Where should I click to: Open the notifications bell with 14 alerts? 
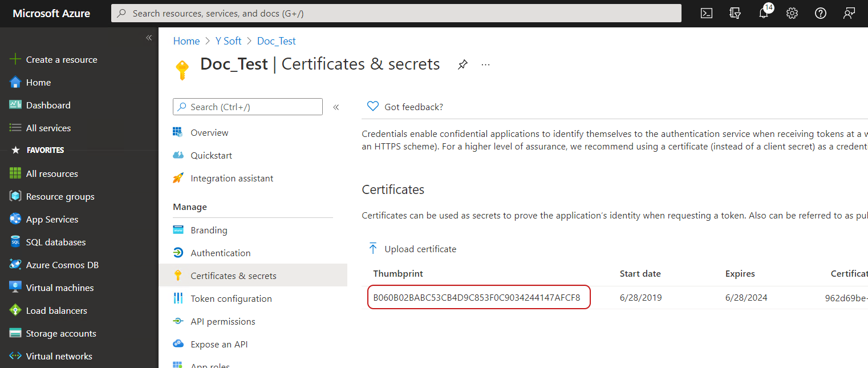pos(764,13)
